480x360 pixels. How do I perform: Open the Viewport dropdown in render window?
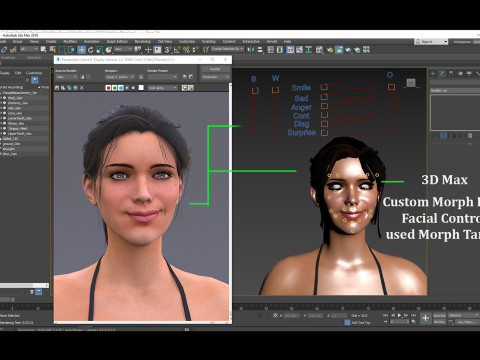click(x=120, y=77)
